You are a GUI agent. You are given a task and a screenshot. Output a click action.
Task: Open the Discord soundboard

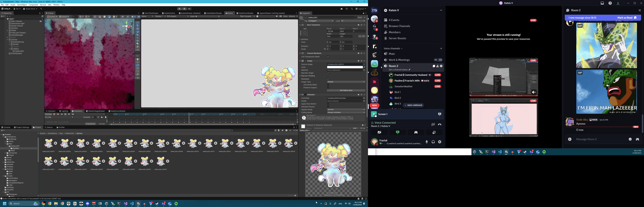point(434,133)
